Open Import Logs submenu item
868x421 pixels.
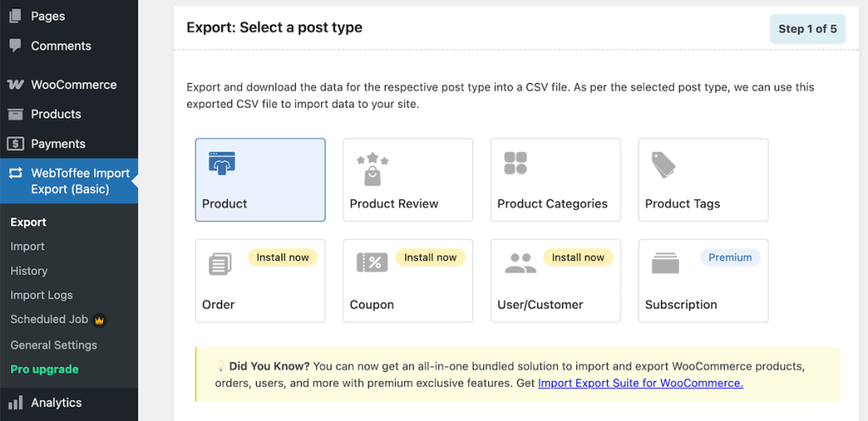(x=42, y=296)
